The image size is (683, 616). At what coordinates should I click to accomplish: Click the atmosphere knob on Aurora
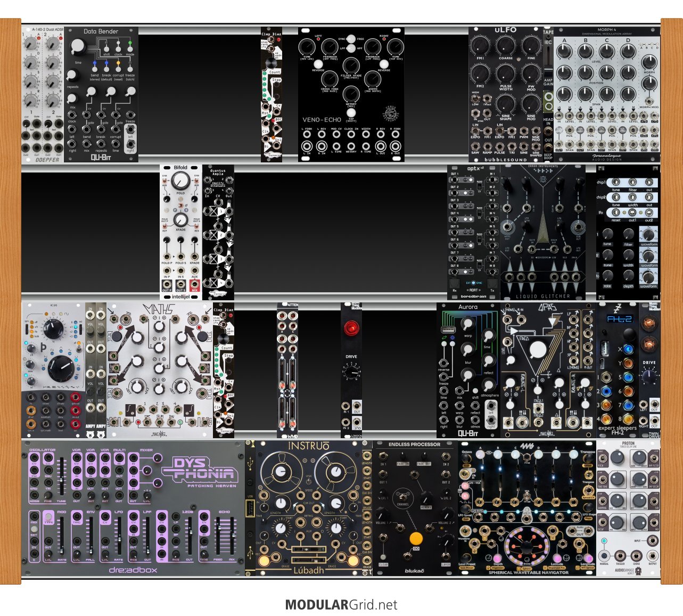coord(488,384)
